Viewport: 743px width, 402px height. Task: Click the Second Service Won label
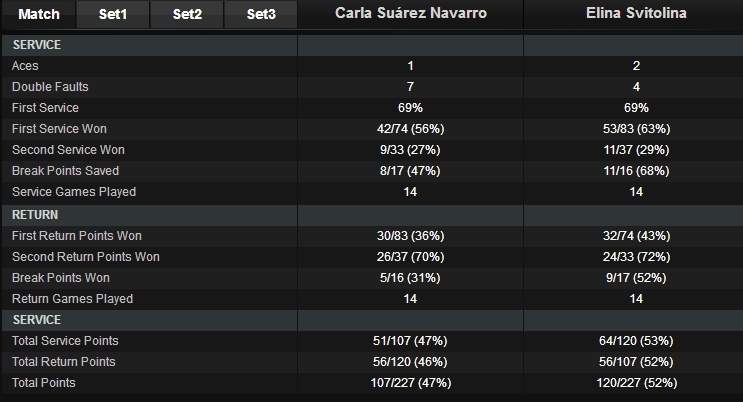coord(68,150)
